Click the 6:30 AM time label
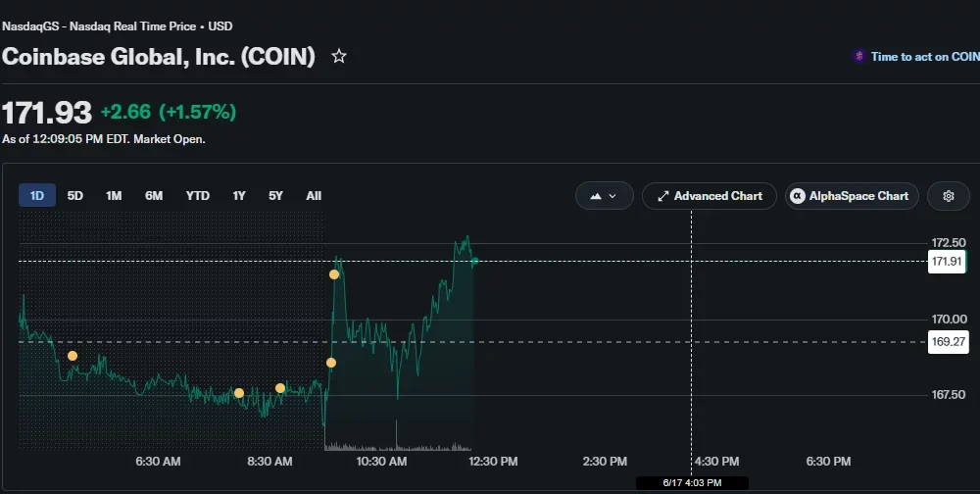The image size is (980, 494). tap(158, 462)
